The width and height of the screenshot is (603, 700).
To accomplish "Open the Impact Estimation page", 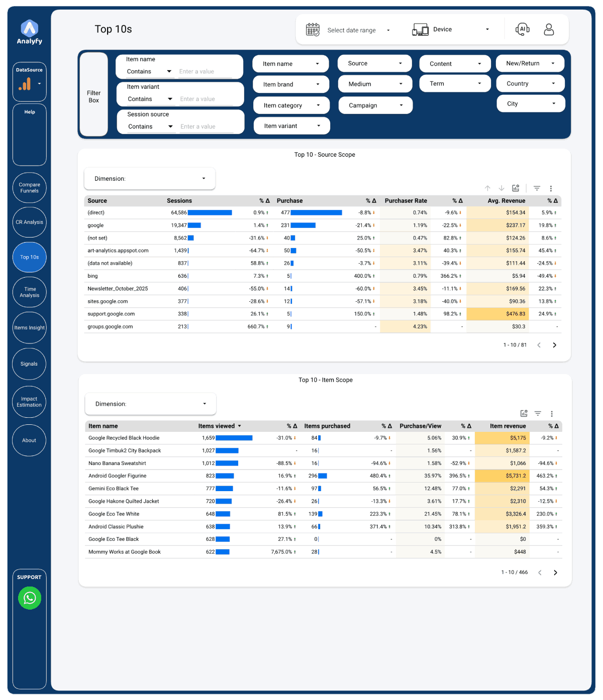I will (29, 402).
